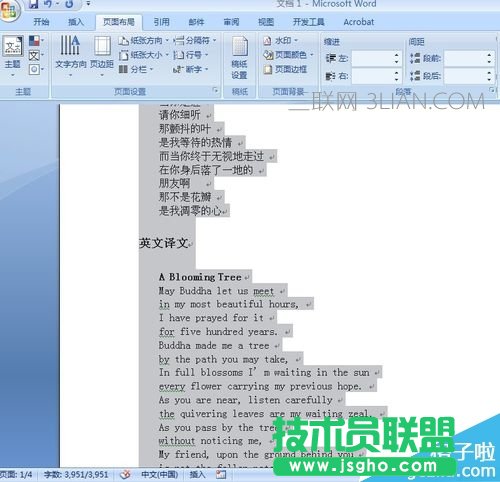Image resolution: width=500 pixels, height=482 pixels.
Task: Click the left indent 左 input field
Action: point(373,59)
